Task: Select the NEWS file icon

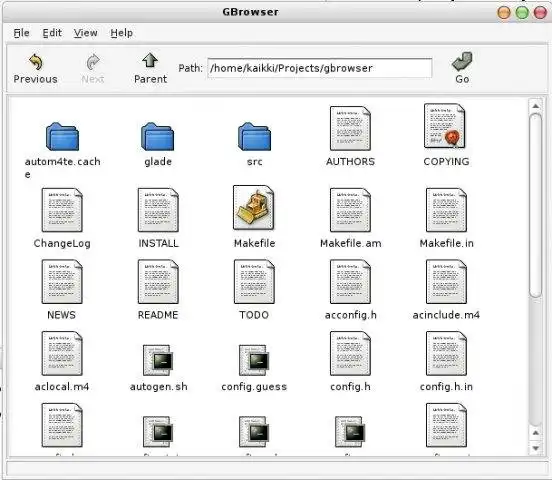Action: click(x=62, y=282)
